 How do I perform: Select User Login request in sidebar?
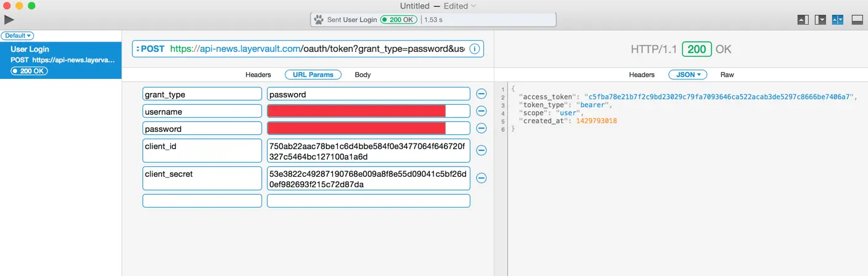[x=61, y=60]
